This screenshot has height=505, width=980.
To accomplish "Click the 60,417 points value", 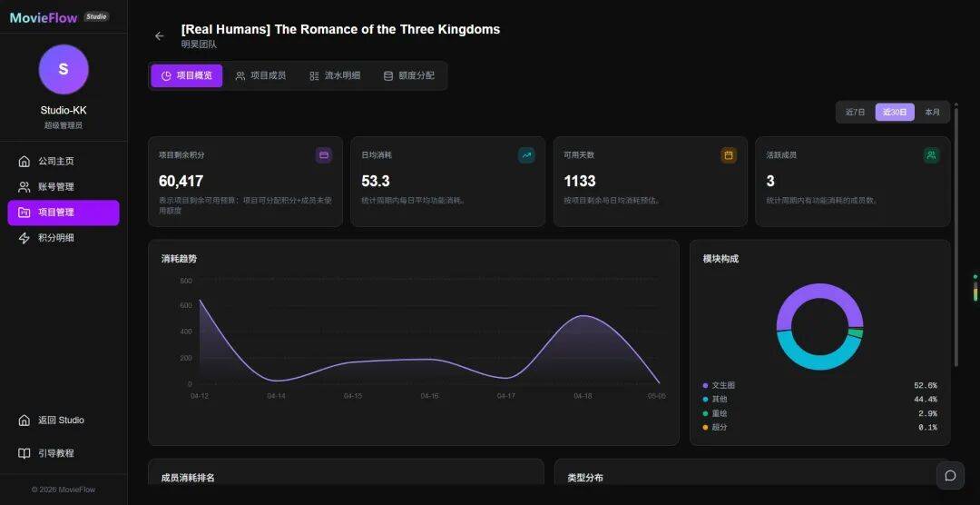I will point(181,182).
